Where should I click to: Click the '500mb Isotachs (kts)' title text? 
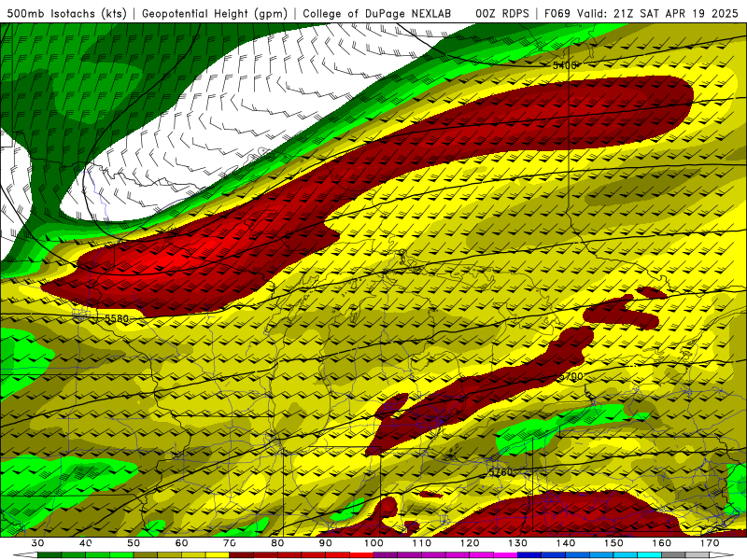click(x=66, y=13)
